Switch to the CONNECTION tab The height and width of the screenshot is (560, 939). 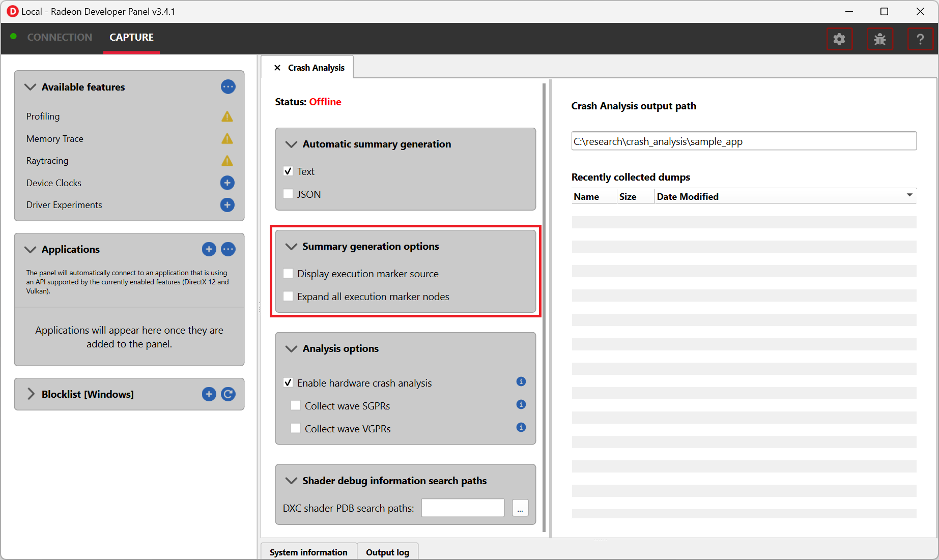pos(60,37)
